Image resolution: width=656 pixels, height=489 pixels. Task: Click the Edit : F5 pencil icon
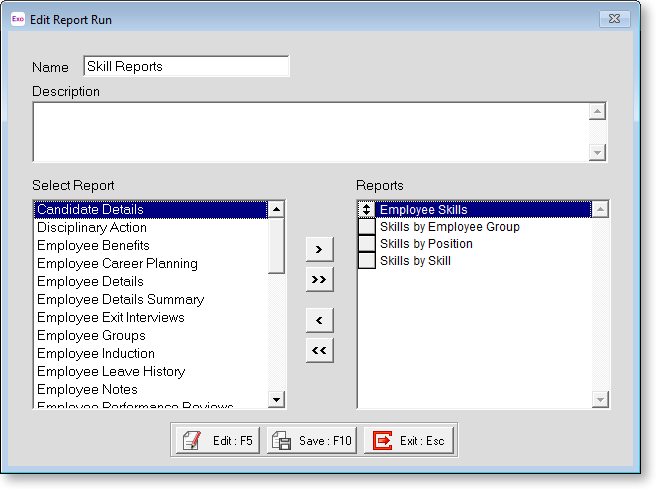(x=191, y=441)
